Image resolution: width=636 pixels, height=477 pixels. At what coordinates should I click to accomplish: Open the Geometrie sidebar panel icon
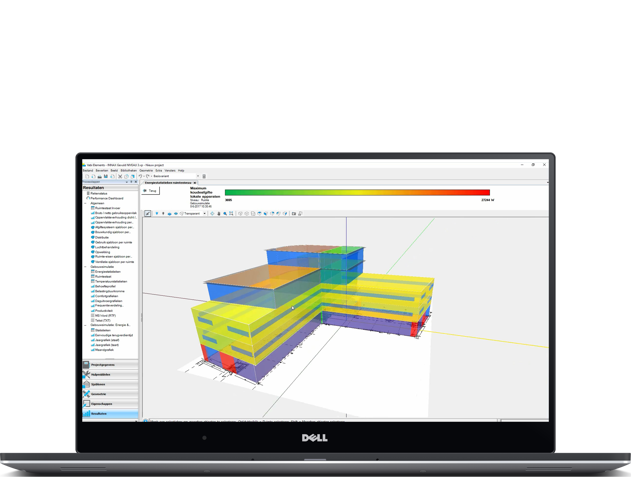coord(87,395)
